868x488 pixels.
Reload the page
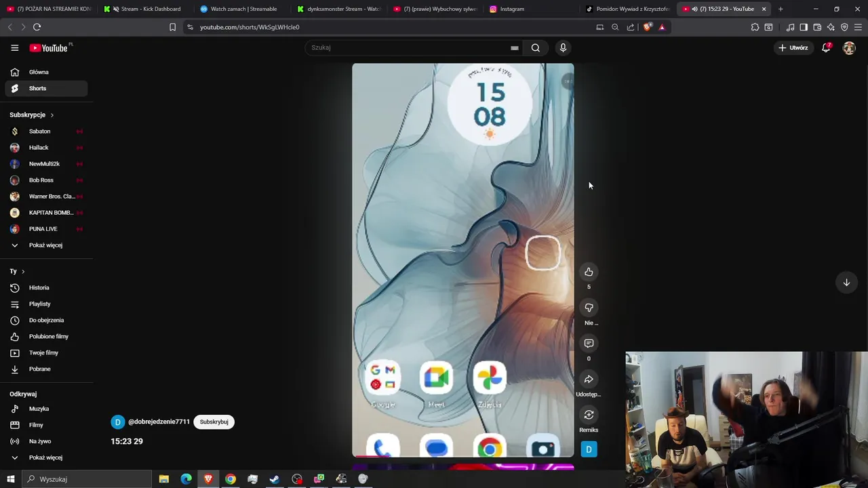37,27
